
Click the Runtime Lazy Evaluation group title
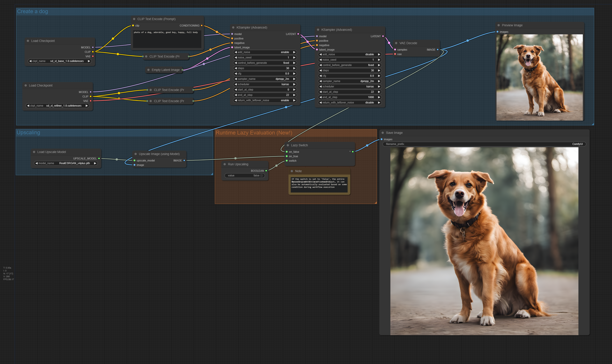click(x=254, y=133)
